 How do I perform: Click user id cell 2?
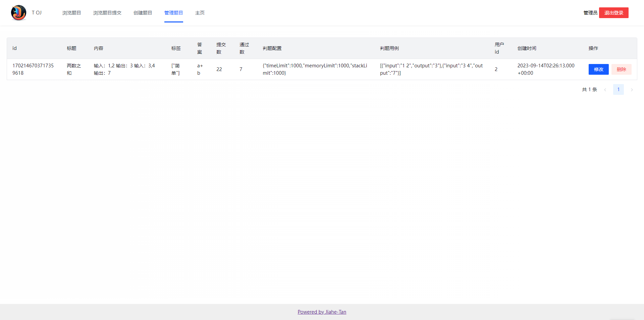pyautogui.click(x=500, y=69)
